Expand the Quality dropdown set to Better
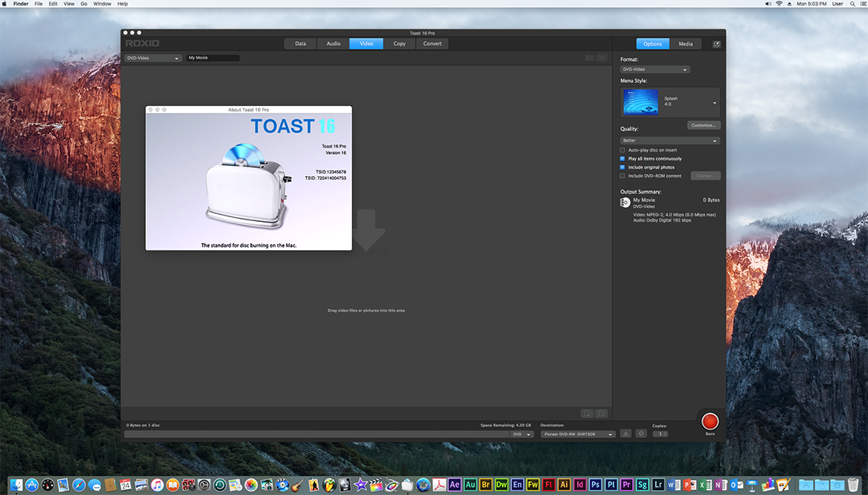 670,141
